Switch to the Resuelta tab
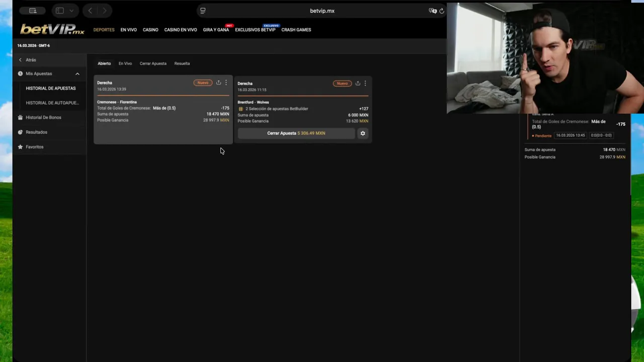644x362 pixels. point(182,63)
